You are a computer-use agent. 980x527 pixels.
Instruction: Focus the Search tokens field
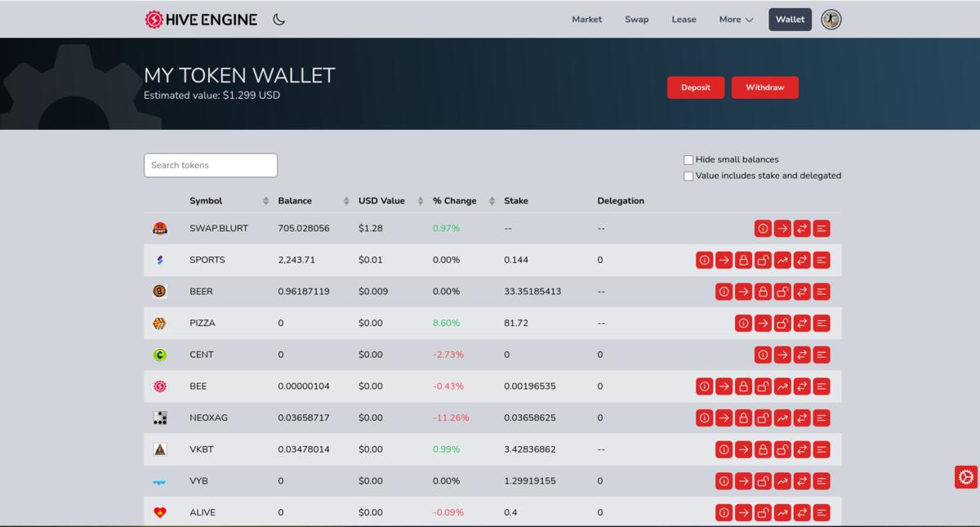211,165
